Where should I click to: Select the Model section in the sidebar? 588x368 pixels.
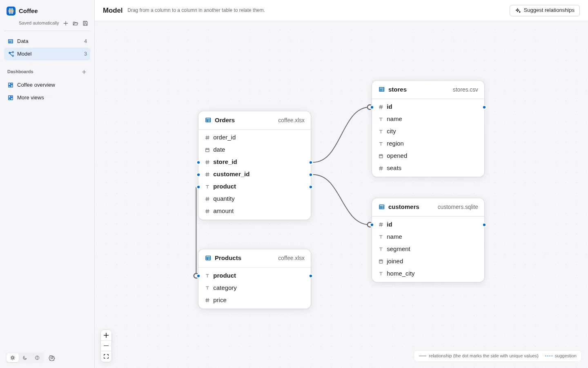[47, 54]
